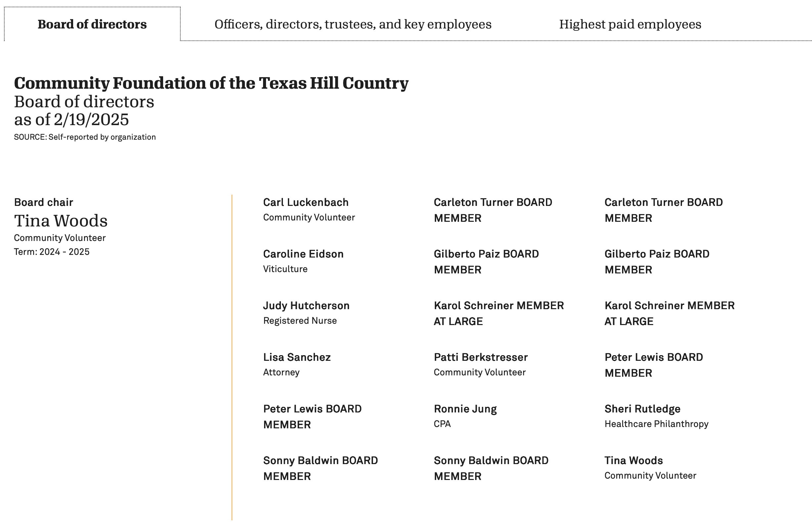Click 'Registered Nurse' under Judy Hutcherson
This screenshot has width=812, height=523.
click(x=300, y=321)
